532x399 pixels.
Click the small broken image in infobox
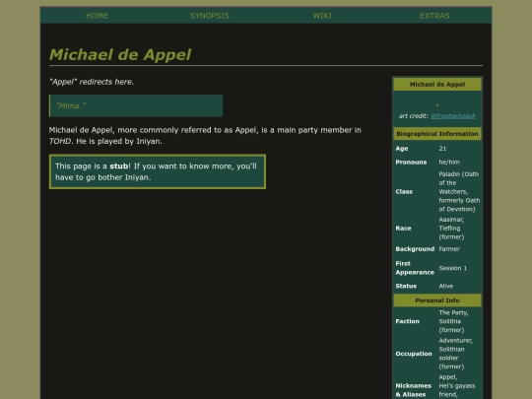[437, 105]
